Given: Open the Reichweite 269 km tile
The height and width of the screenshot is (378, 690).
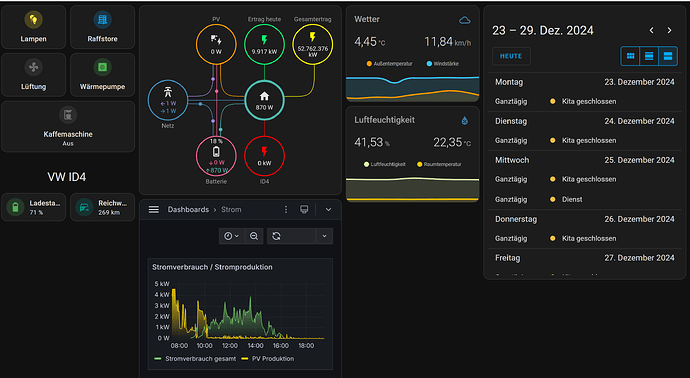Looking at the screenshot, I should pyautogui.click(x=103, y=207).
